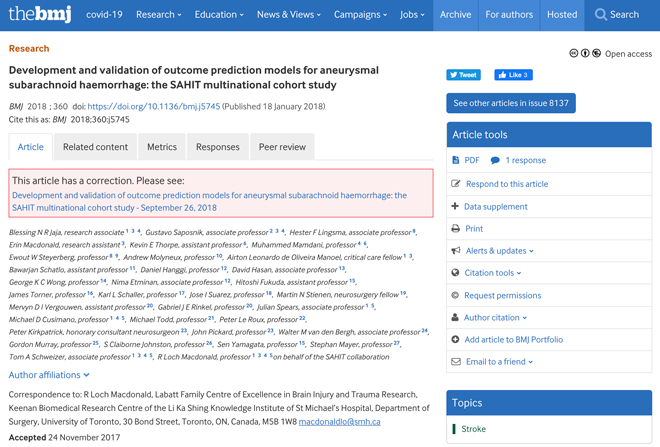660x447 pixels.
Task: Click the macdonaldlo@smh.ca email link
Action: 339,422
